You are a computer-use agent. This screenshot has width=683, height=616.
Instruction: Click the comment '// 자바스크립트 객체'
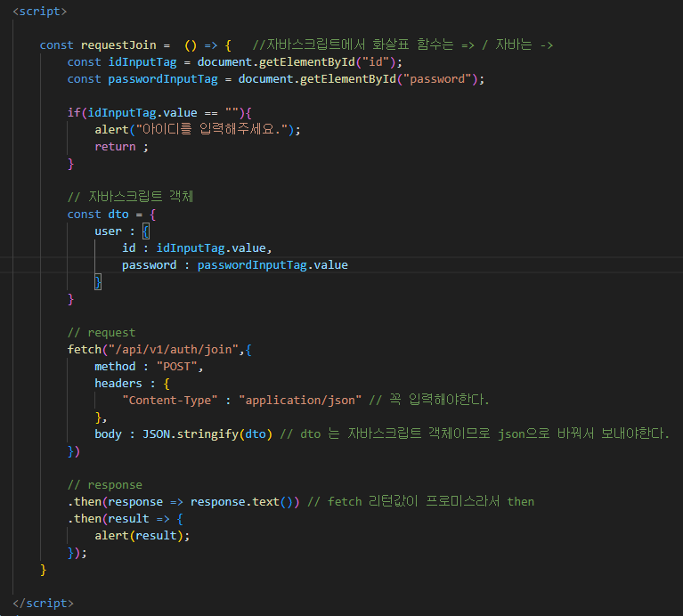(x=130, y=197)
